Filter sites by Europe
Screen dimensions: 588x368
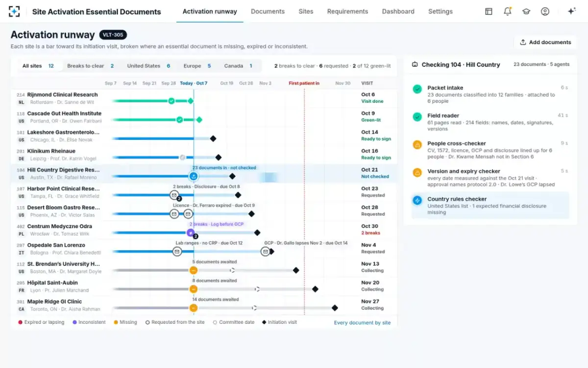coord(197,66)
